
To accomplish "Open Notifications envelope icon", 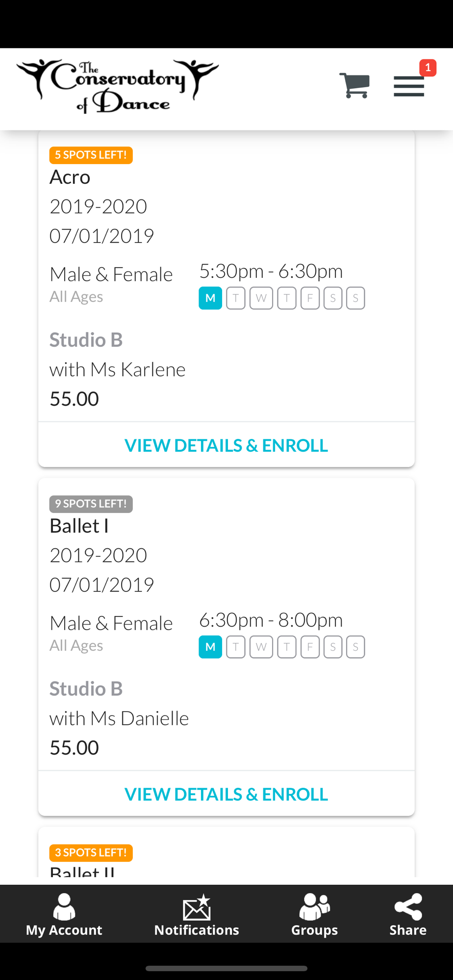I will (x=197, y=907).
